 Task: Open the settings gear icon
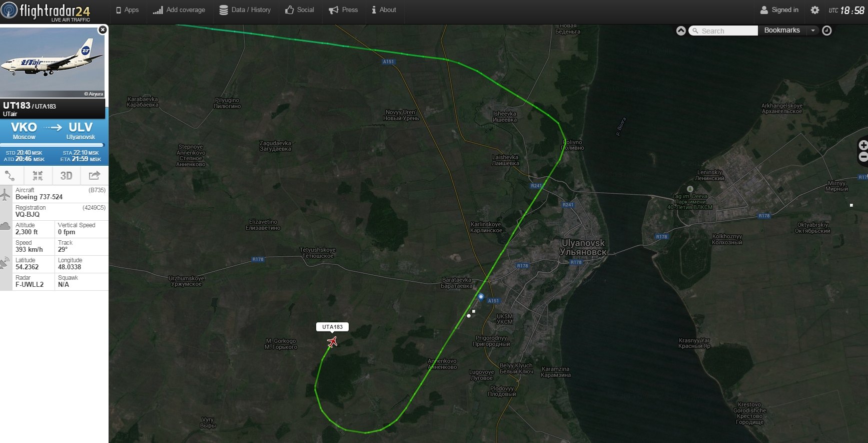click(x=814, y=10)
